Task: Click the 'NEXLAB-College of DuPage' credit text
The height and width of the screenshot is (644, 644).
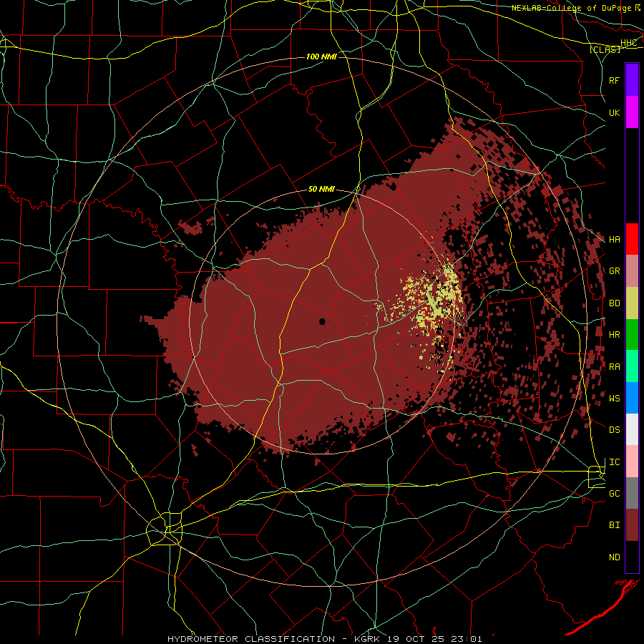Action: pyautogui.click(x=572, y=8)
